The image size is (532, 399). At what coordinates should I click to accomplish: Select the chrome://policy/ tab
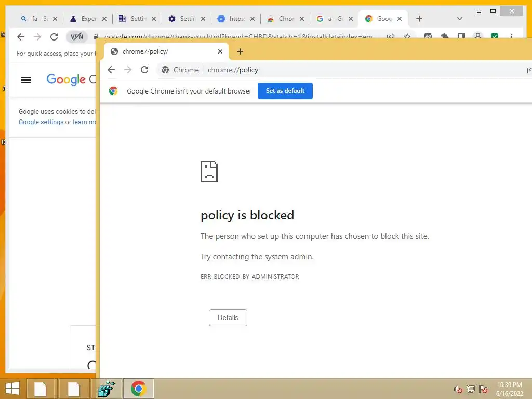tap(166, 51)
